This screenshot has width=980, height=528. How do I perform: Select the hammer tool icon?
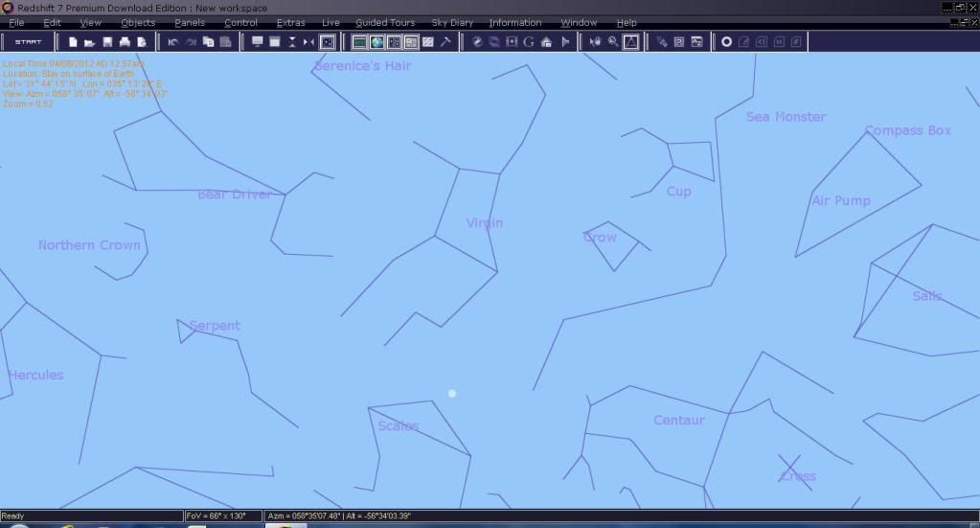point(445,42)
